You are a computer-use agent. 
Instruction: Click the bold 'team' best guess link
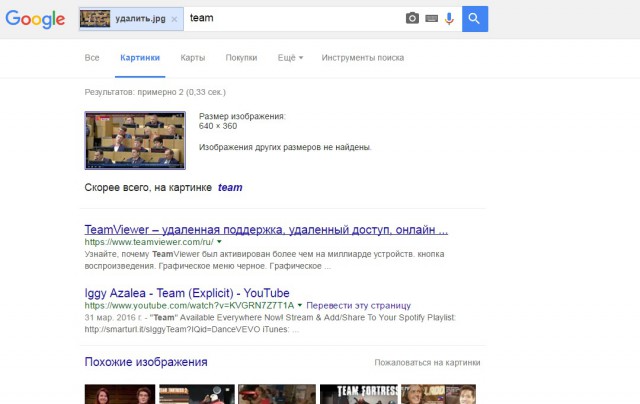(230, 187)
